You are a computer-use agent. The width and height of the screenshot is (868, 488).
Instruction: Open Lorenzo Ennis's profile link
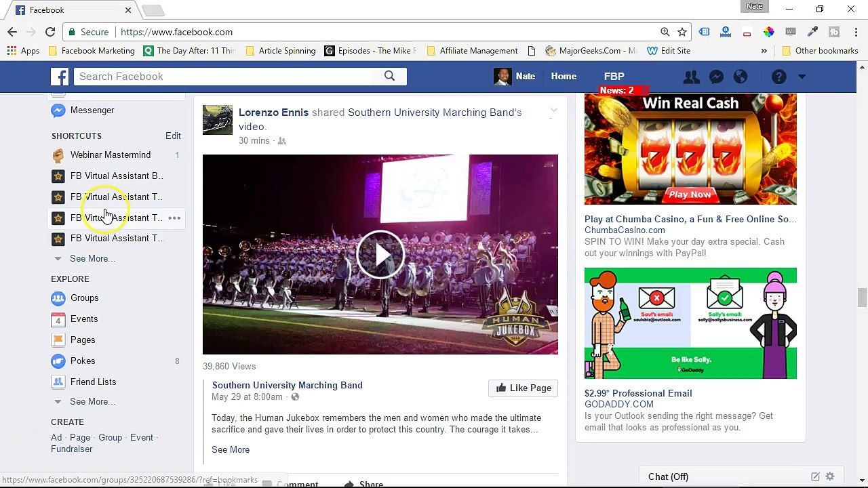[273, 113]
